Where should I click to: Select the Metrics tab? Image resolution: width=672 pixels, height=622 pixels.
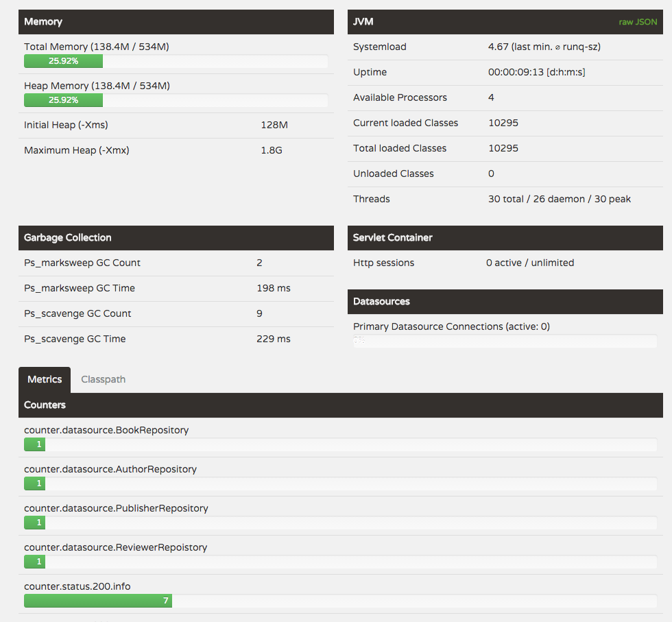[45, 379]
